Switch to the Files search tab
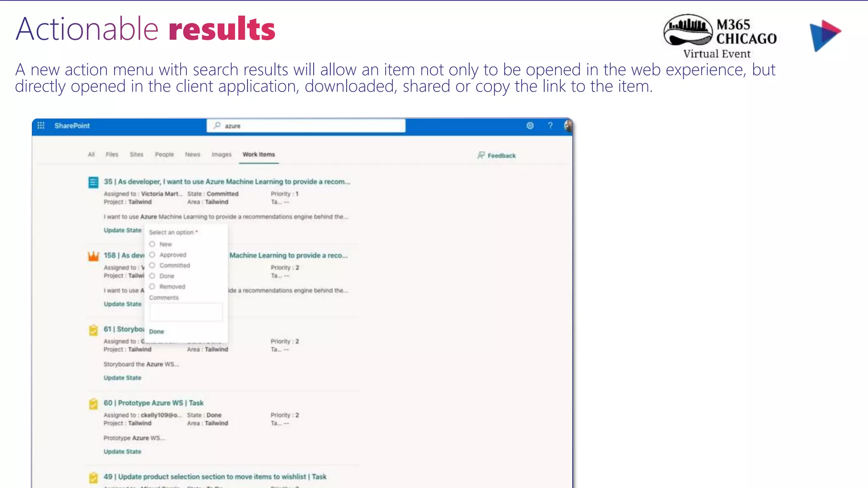The image size is (868, 488). pyautogui.click(x=112, y=154)
